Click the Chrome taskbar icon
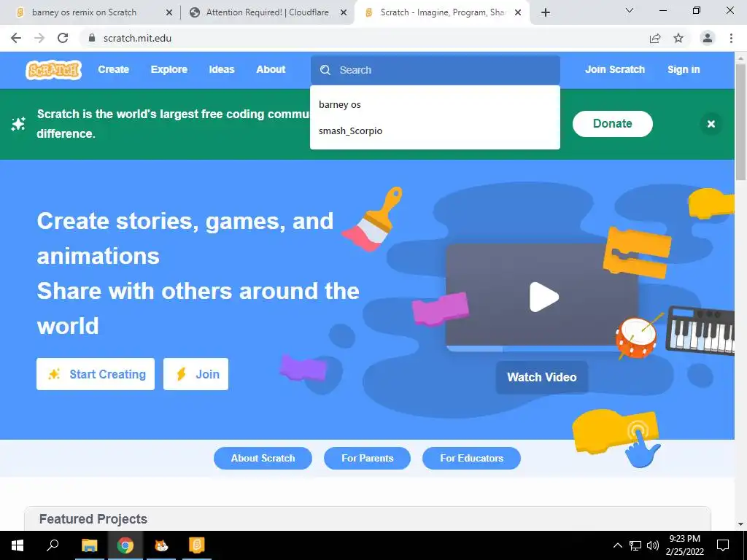The width and height of the screenshot is (747, 560). pyautogui.click(x=125, y=545)
